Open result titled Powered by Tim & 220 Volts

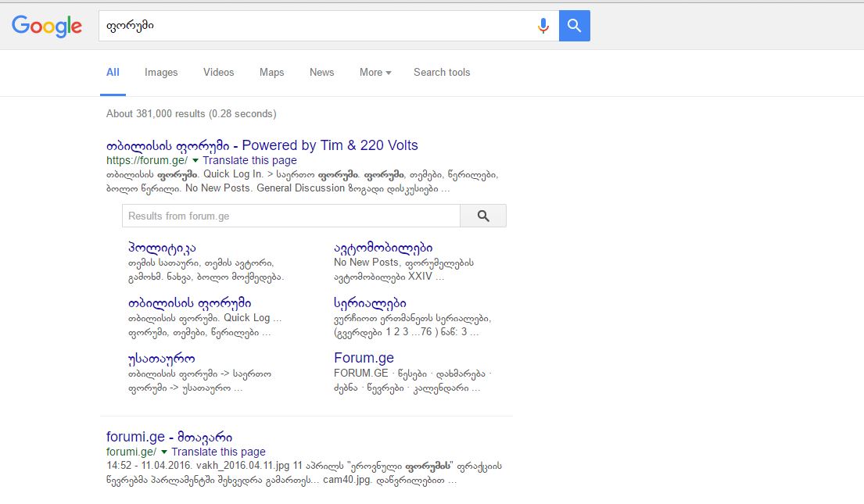tap(262, 145)
